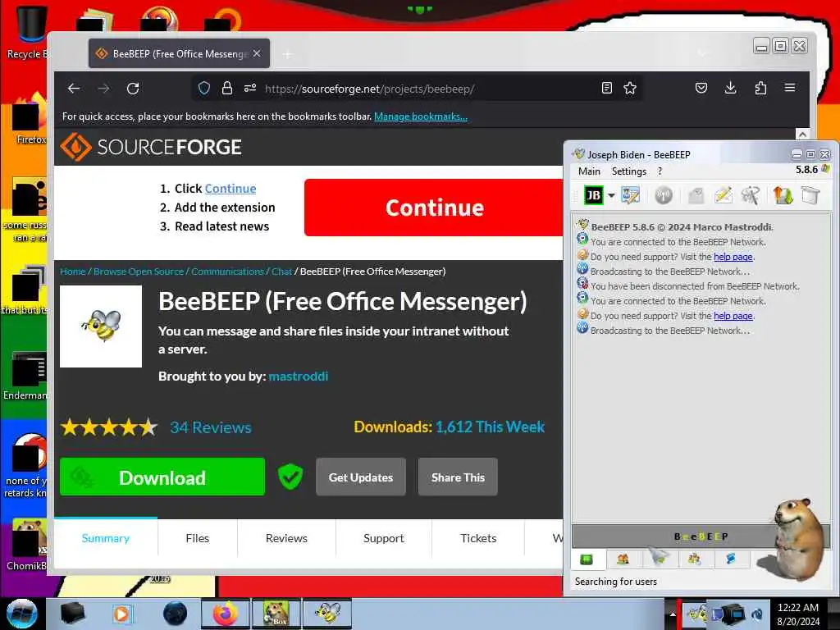Click the Chat breadcrumb link
This screenshot has height=630, width=840.
coord(282,272)
